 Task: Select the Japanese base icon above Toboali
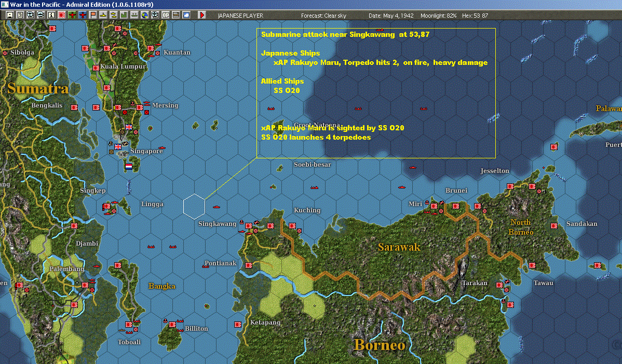(129, 325)
